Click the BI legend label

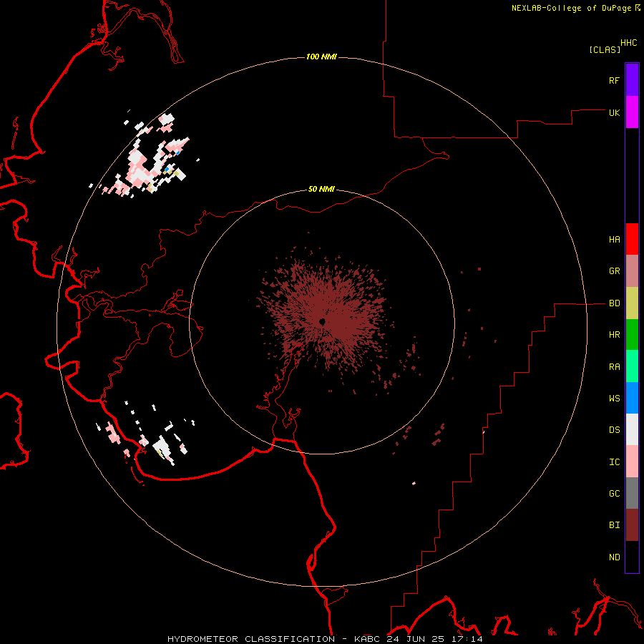click(x=614, y=525)
